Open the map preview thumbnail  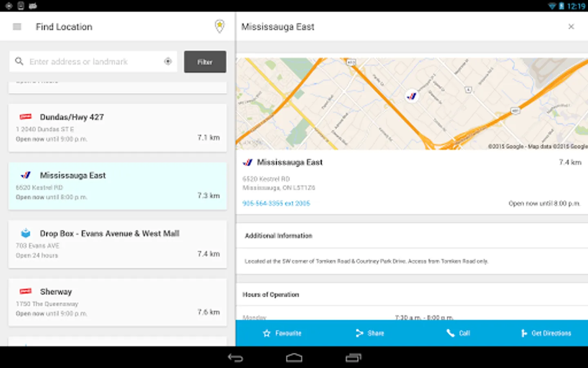(x=412, y=103)
